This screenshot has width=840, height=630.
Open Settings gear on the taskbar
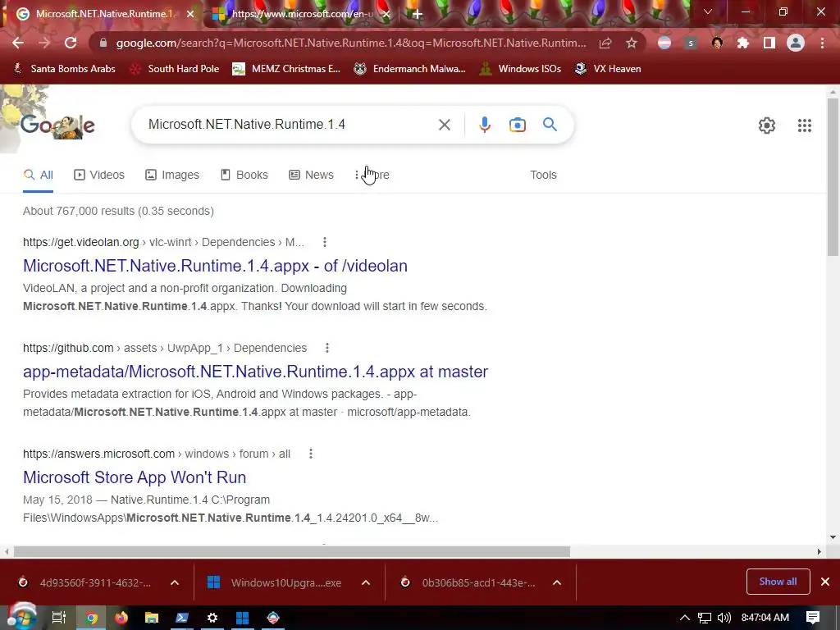pos(212,618)
